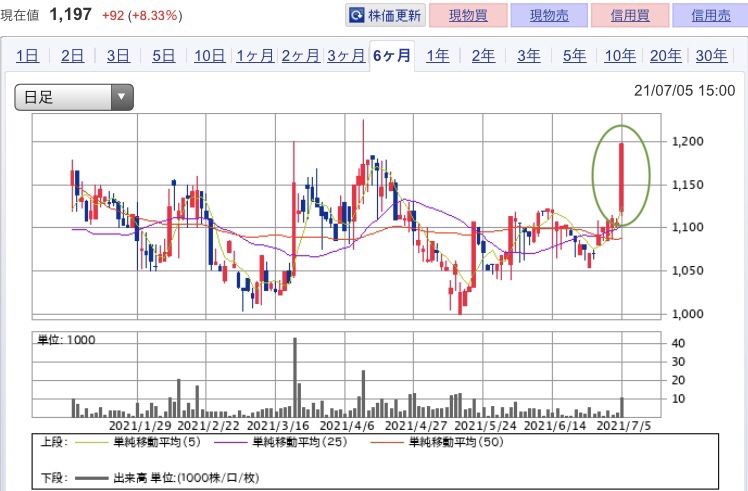This screenshot has width=748, height=491.
Task: Click the 2021/2/22 date label
Action: [x=209, y=426]
